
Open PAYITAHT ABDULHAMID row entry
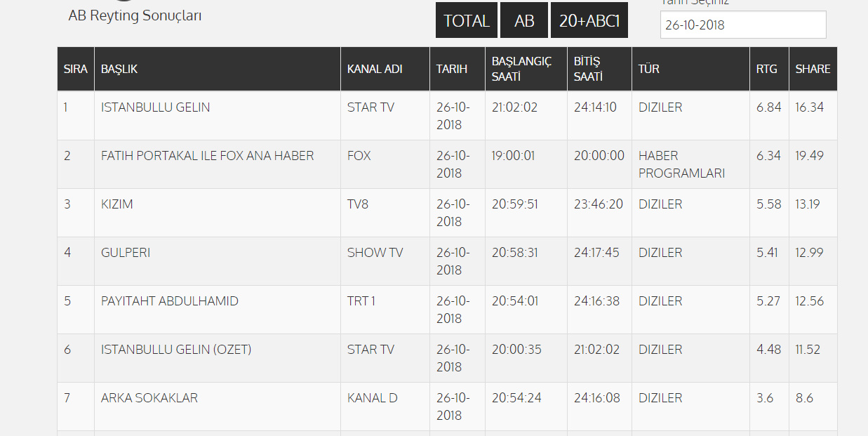pos(170,301)
